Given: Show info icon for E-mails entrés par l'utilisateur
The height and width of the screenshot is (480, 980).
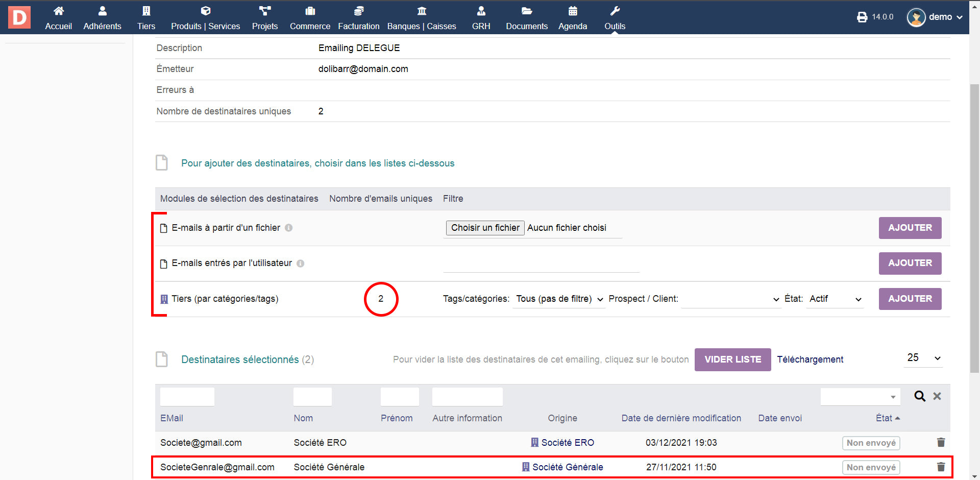Looking at the screenshot, I should (301, 263).
